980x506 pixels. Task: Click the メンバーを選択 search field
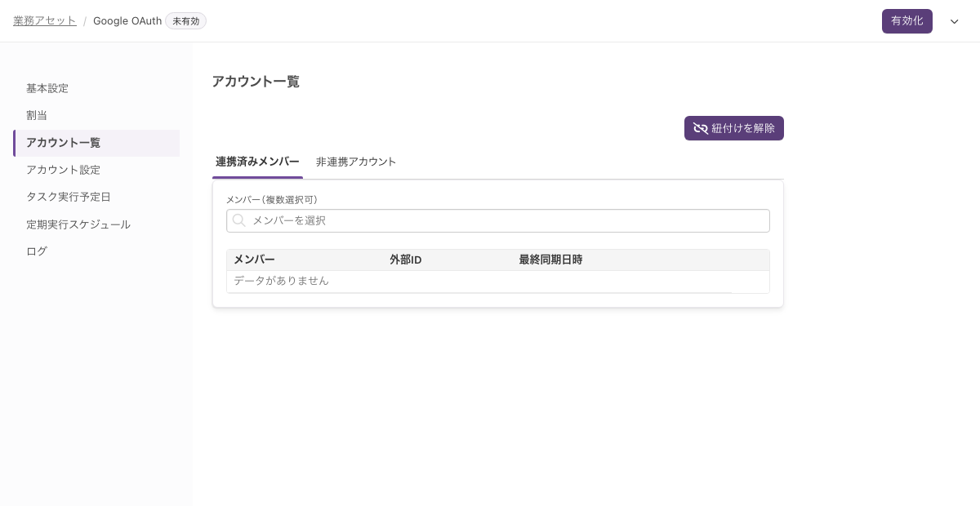coord(498,220)
